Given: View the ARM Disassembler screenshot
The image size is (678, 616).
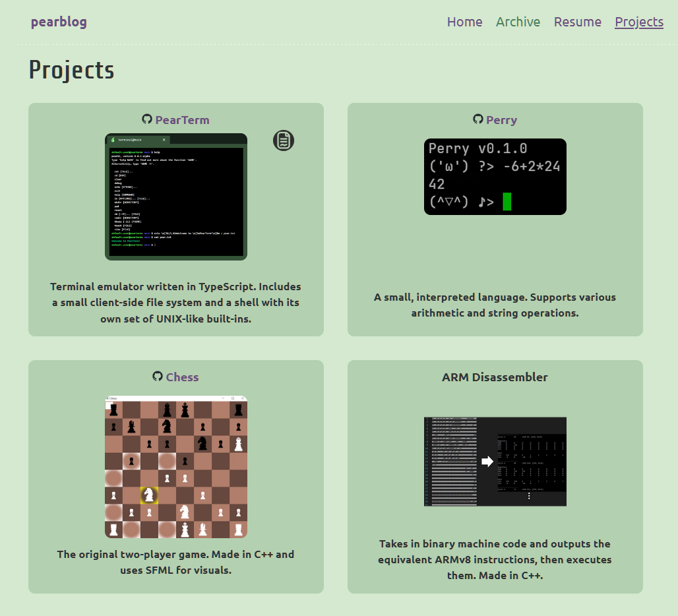Looking at the screenshot, I should (495, 461).
